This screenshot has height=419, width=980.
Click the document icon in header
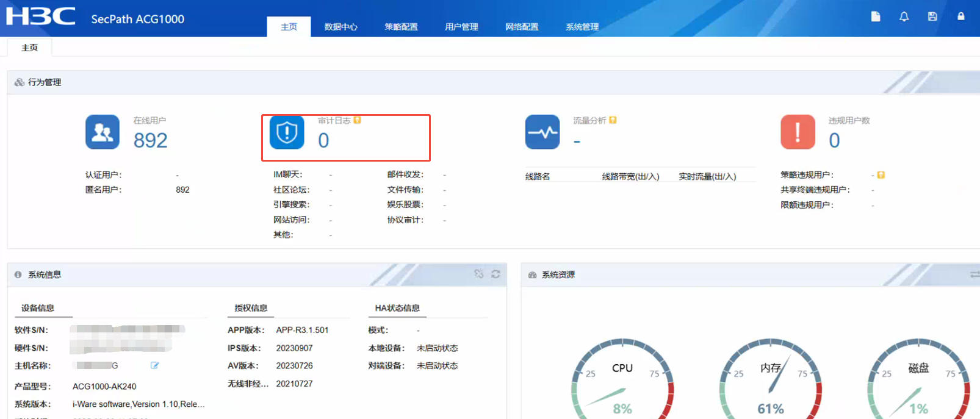(x=876, y=16)
